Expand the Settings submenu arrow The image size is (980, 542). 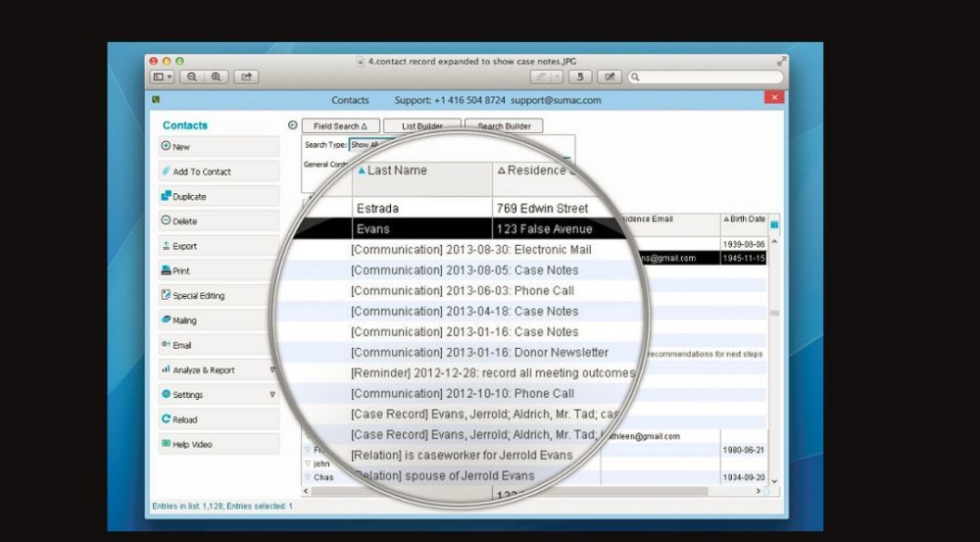tap(272, 395)
